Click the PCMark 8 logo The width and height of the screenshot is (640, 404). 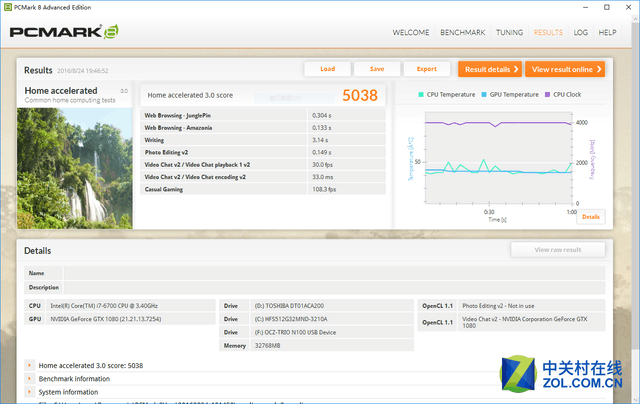pos(64,32)
